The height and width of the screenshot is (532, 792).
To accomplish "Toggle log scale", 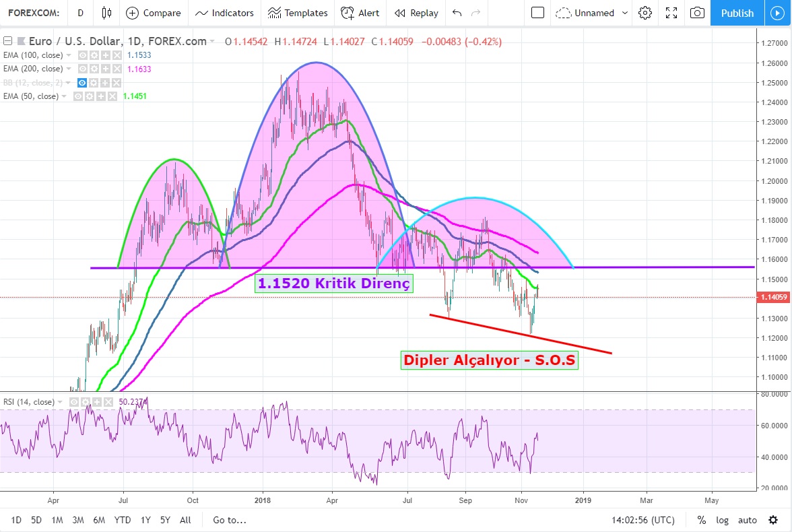I will [x=722, y=520].
